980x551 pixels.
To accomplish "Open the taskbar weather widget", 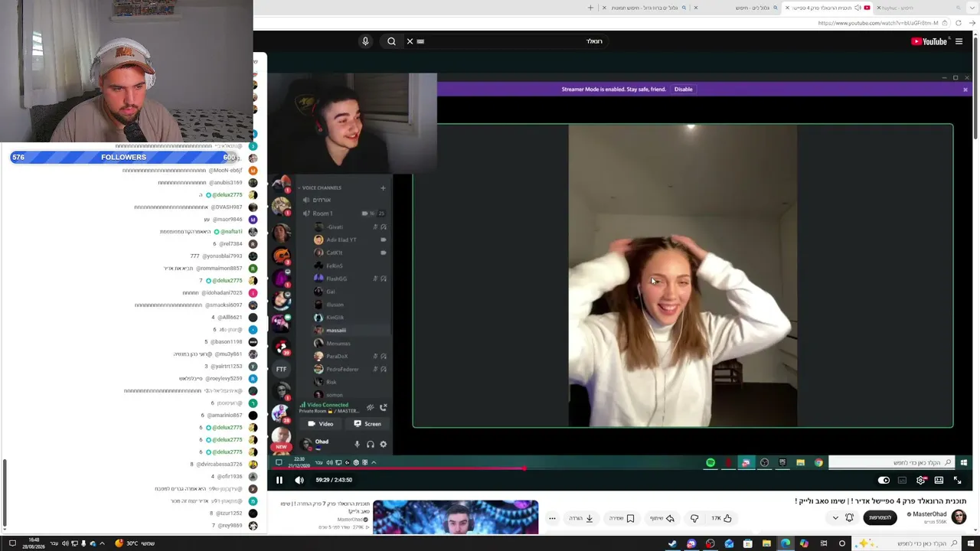I will pos(135,543).
